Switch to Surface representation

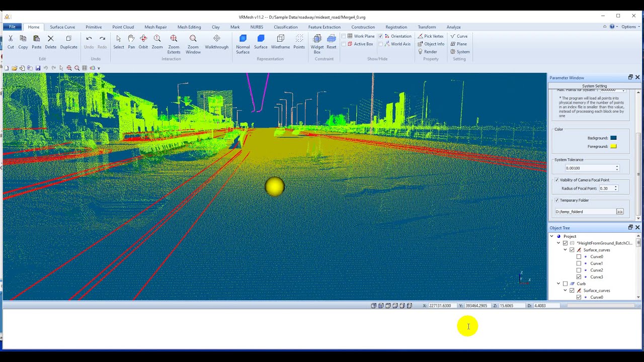[261, 41]
